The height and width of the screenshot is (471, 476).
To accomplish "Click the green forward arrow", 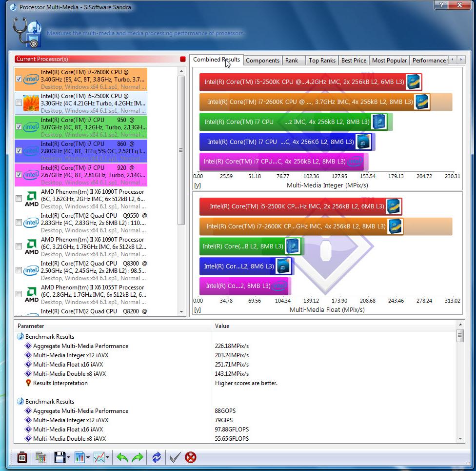I will pyautogui.click(x=138, y=457).
